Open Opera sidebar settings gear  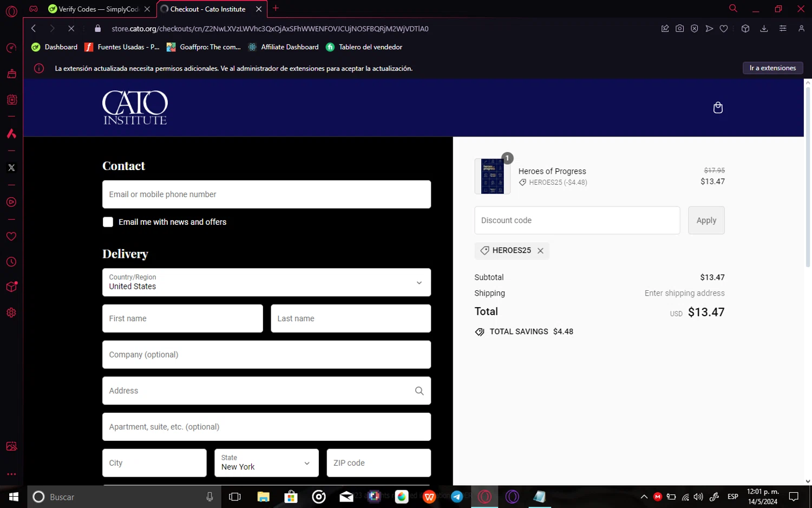[11, 312]
